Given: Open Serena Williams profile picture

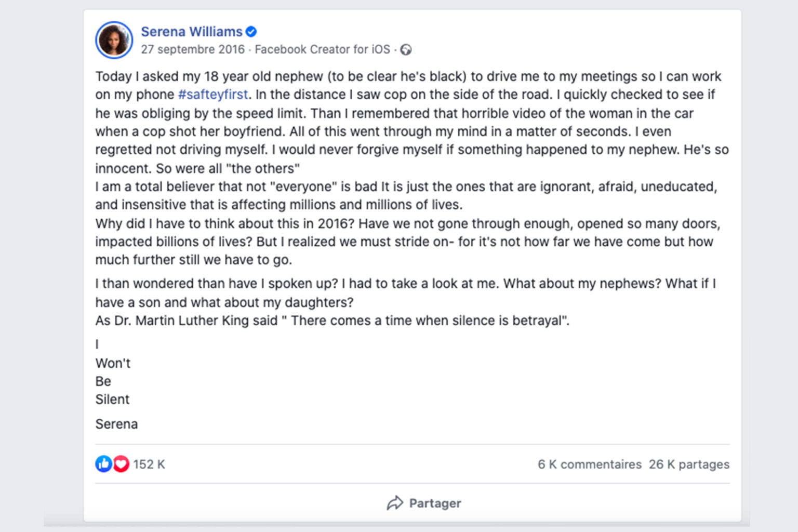Looking at the screenshot, I should [x=114, y=40].
